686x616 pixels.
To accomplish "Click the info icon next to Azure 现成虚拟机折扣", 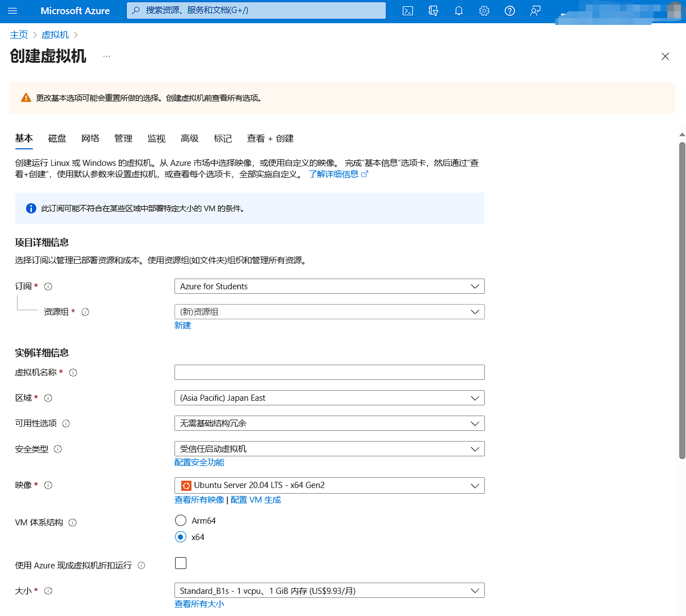I will point(142,566).
